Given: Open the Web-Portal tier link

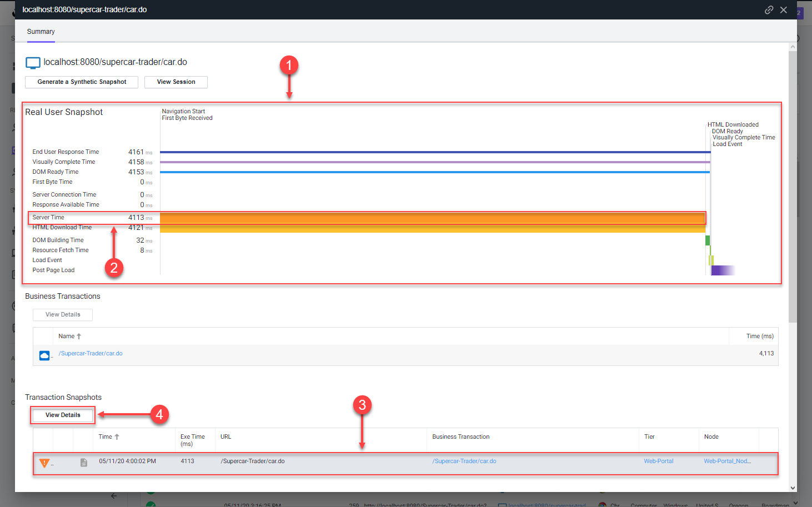Looking at the screenshot, I should point(658,461).
